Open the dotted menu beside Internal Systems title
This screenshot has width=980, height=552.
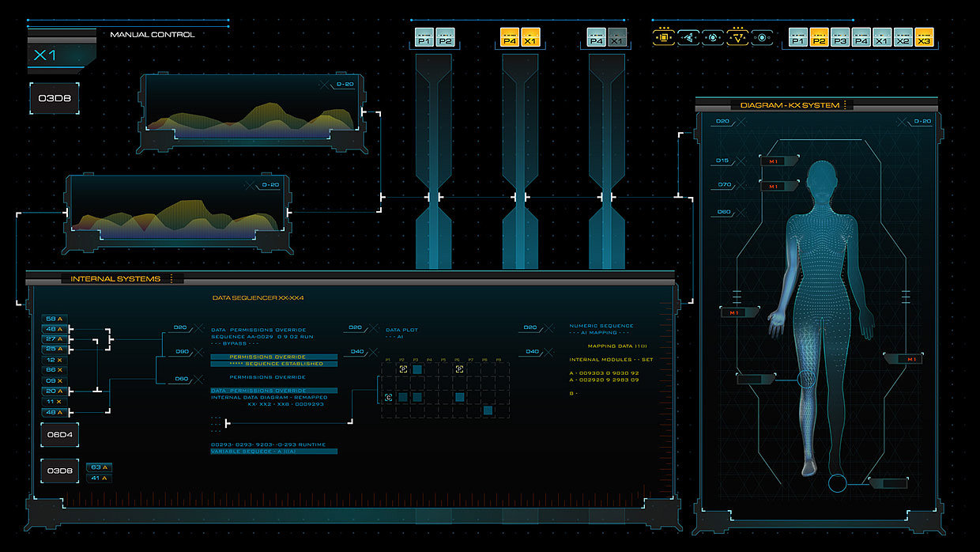pos(171,278)
